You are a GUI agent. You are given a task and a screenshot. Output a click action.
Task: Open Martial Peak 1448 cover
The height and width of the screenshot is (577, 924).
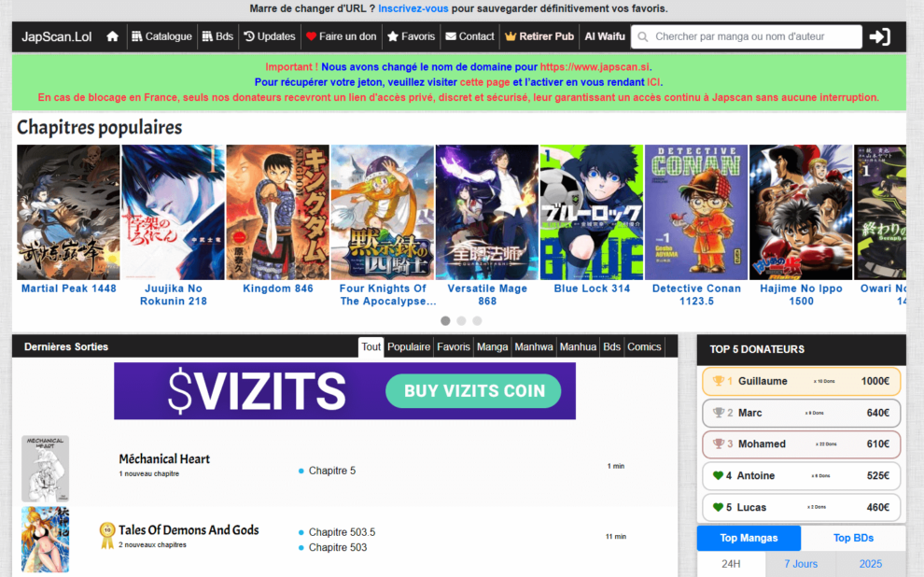coord(68,212)
